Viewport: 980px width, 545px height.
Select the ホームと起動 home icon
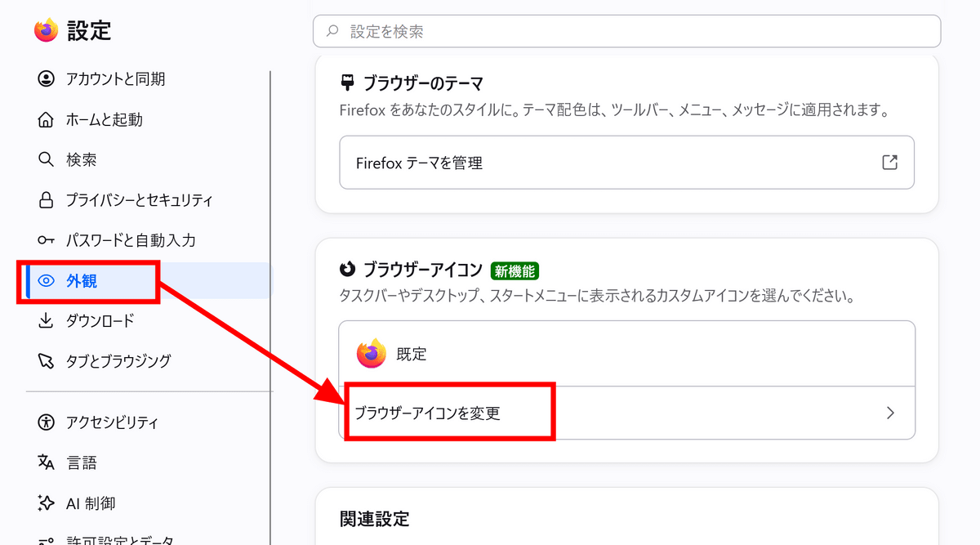tap(47, 120)
